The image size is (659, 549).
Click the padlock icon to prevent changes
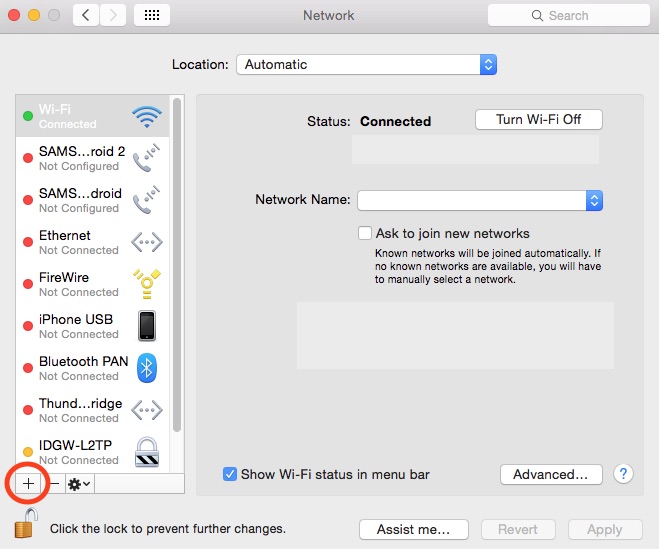(x=25, y=523)
